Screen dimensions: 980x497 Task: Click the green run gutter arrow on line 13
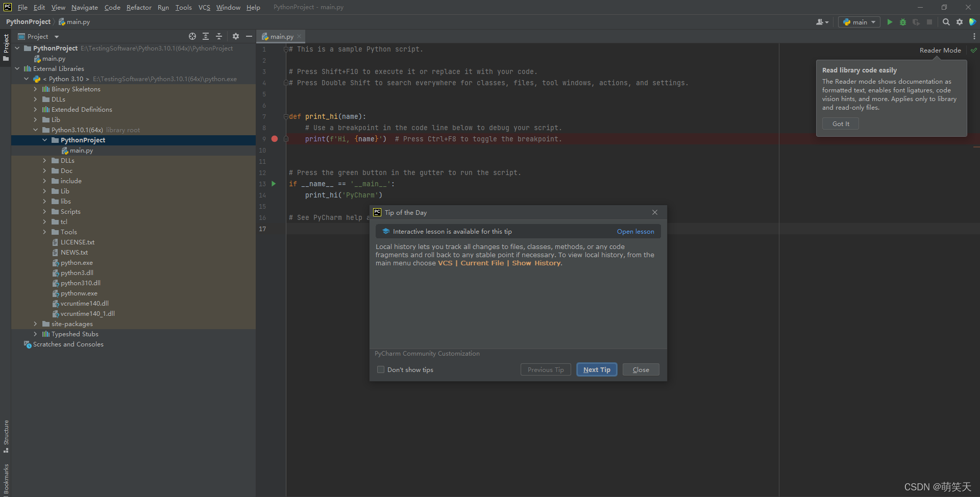[274, 184]
